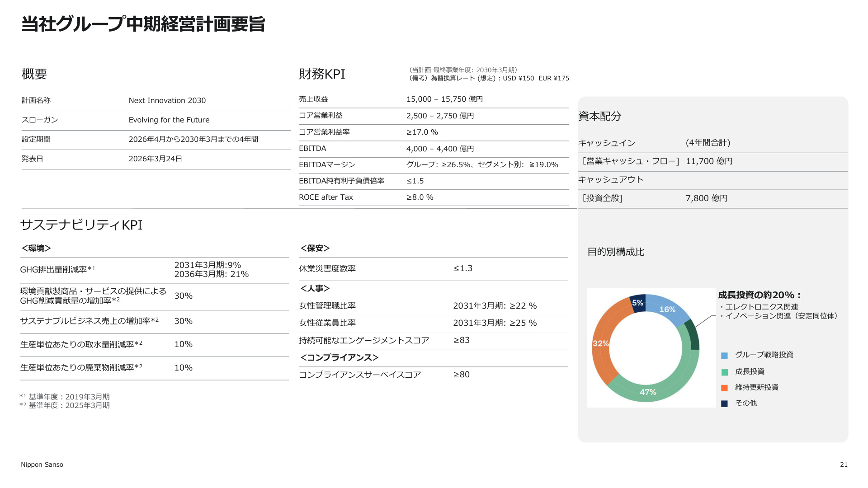Click the 投資全般 7,800 億円 row
Image resolution: width=868 pixels, height=488 pixels.
[x=713, y=198]
